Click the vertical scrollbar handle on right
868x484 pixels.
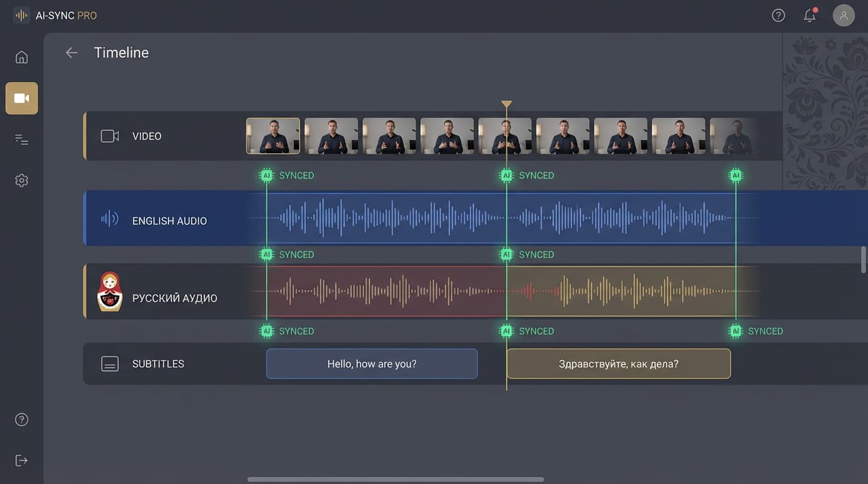click(864, 260)
